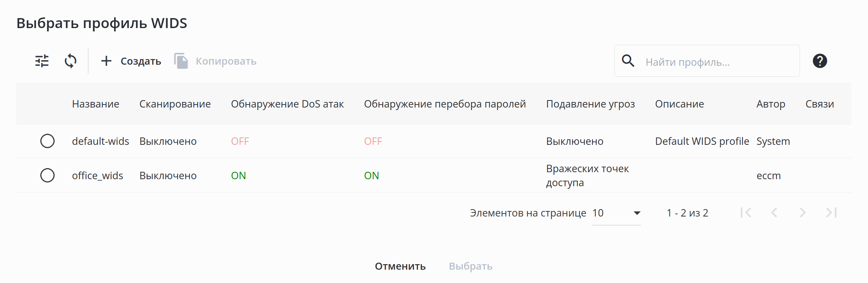Viewport: 868px width, 283px height.
Task: Select the default-wids radio button
Action: point(47,141)
